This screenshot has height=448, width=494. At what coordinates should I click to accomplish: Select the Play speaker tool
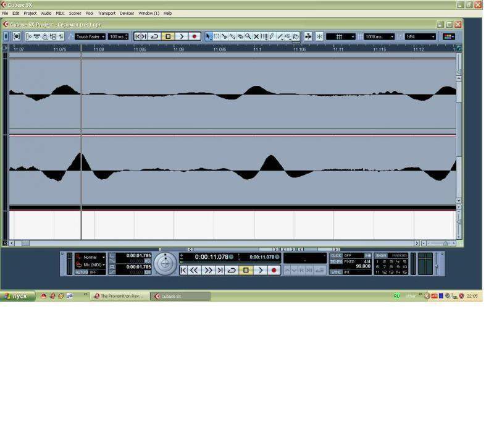pos(288,36)
